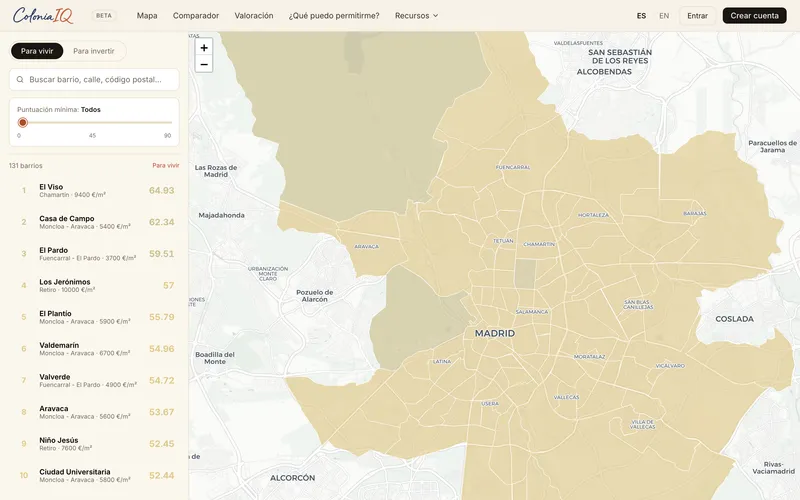Viewport: 800px width, 500px height.
Task: Expand the Recursos dropdown menu
Action: point(416,16)
